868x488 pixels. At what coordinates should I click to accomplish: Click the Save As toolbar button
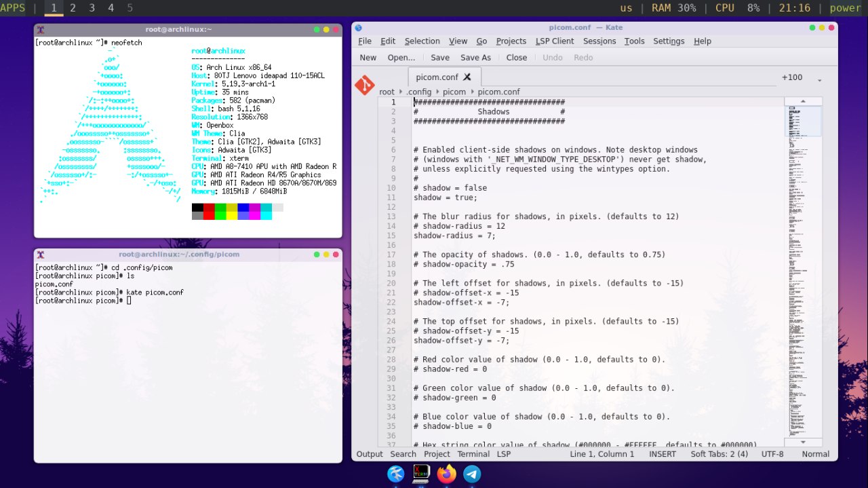coord(475,58)
